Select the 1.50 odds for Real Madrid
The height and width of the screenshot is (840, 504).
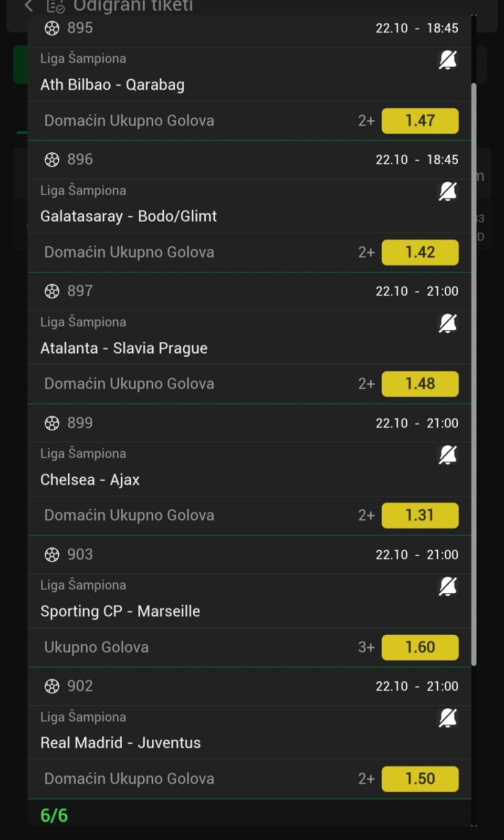[x=419, y=779]
